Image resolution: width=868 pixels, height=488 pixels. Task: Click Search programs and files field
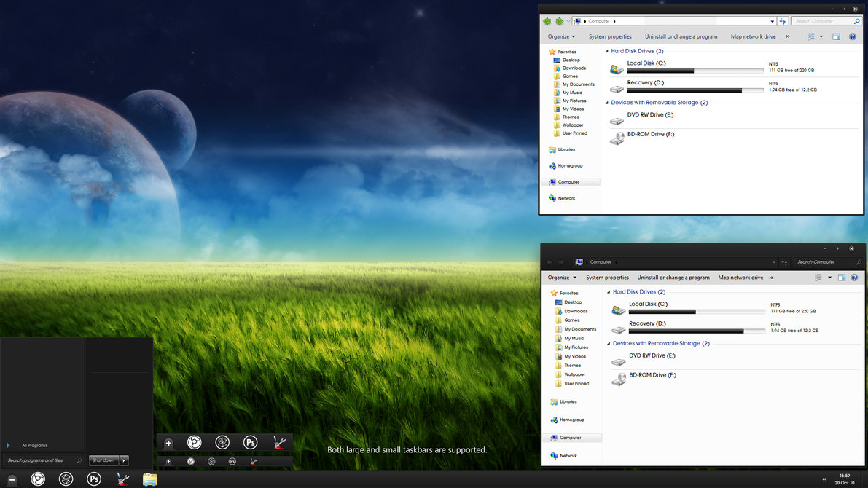(x=44, y=460)
